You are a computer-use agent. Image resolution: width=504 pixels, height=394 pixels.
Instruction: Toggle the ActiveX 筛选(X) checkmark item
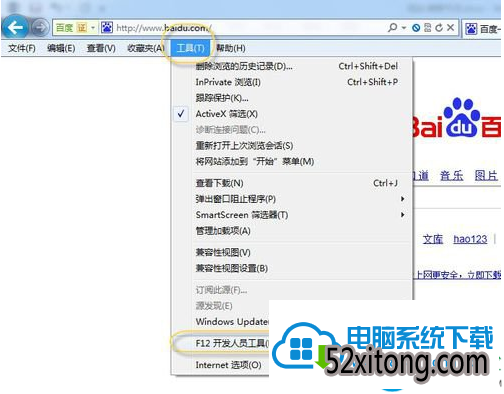[x=227, y=114]
